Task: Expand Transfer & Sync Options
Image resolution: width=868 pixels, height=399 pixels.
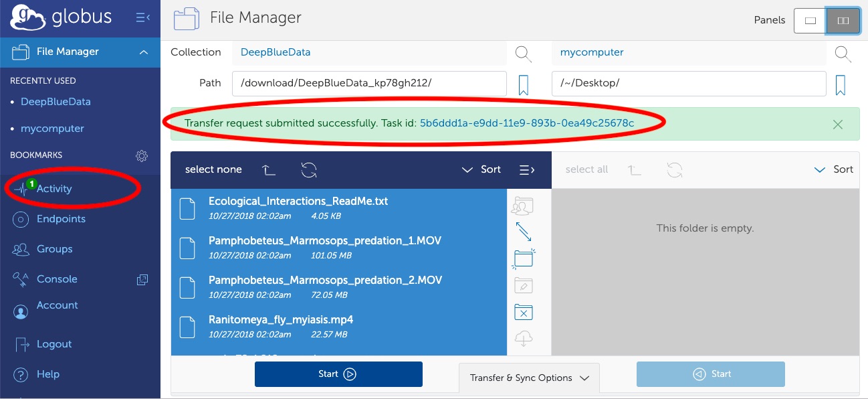Action: pos(530,378)
